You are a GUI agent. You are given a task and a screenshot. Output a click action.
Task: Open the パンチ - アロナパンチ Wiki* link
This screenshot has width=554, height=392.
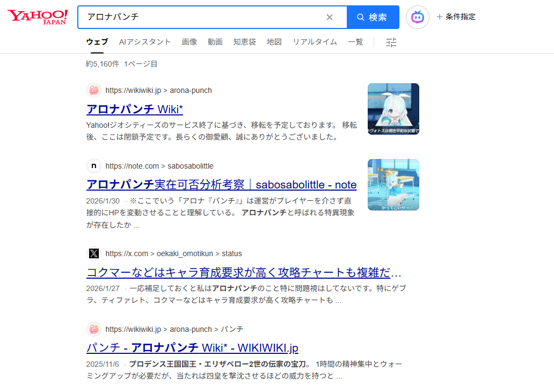coord(192,347)
